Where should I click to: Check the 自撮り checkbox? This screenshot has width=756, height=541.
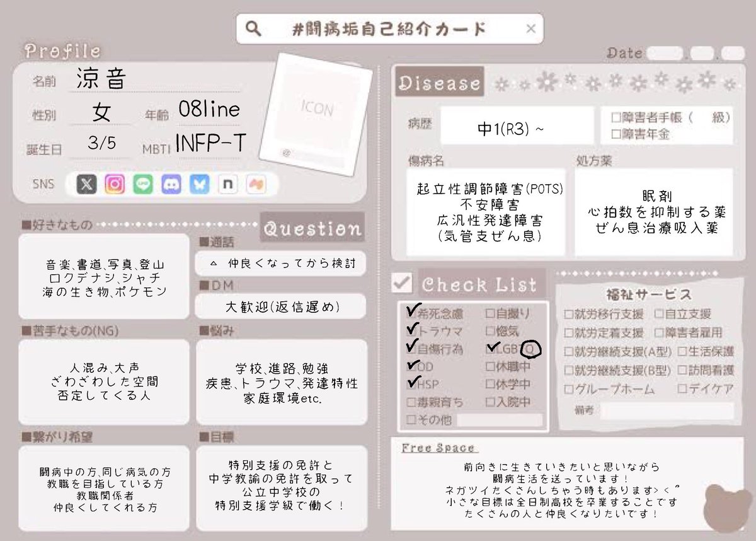click(x=490, y=312)
